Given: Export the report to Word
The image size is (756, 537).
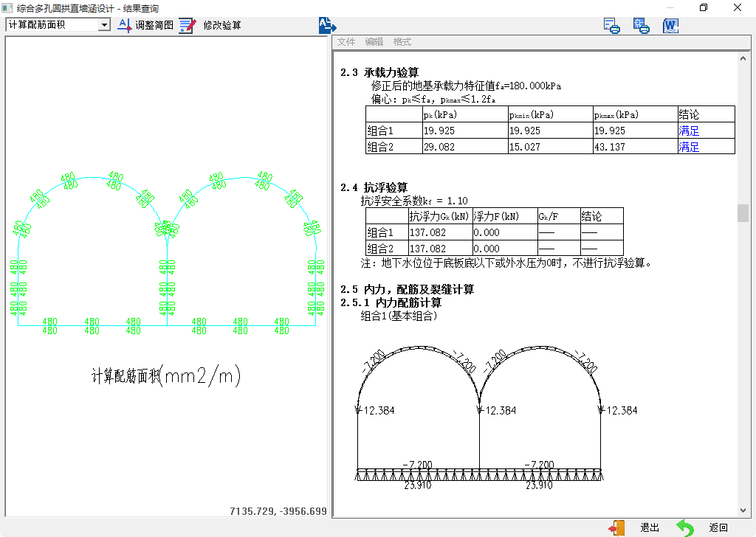Looking at the screenshot, I should [x=670, y=26].
